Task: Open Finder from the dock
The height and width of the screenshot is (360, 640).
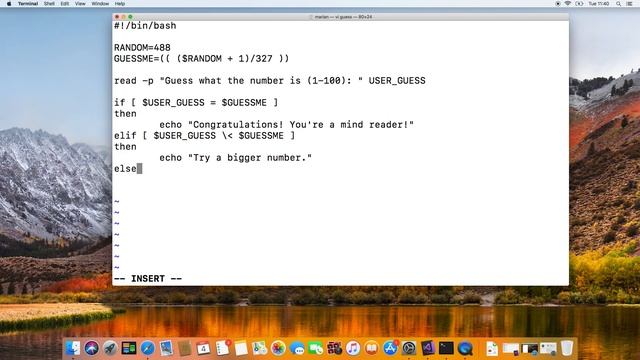Action: click(73, 348)
